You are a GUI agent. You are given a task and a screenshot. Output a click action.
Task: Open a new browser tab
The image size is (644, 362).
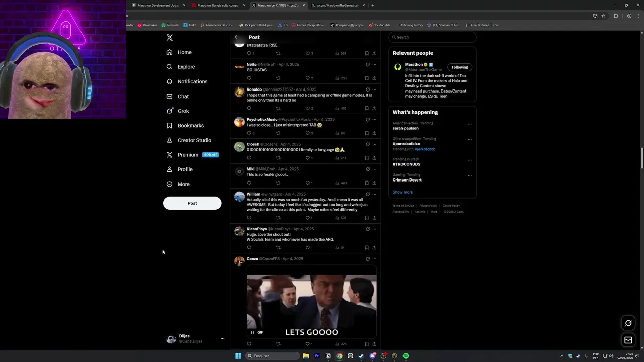point(372,5)
